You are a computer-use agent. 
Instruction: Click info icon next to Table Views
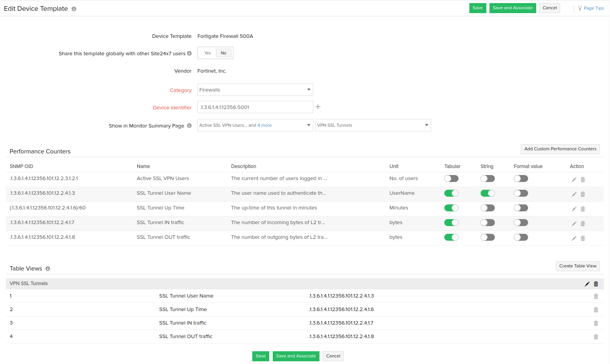[48, 269]
